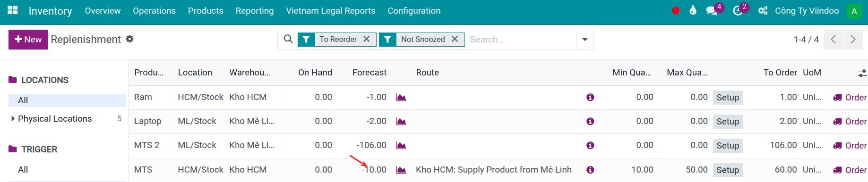Open optional columns adjust icon
The image size is (868, 182).
[862, 73]
